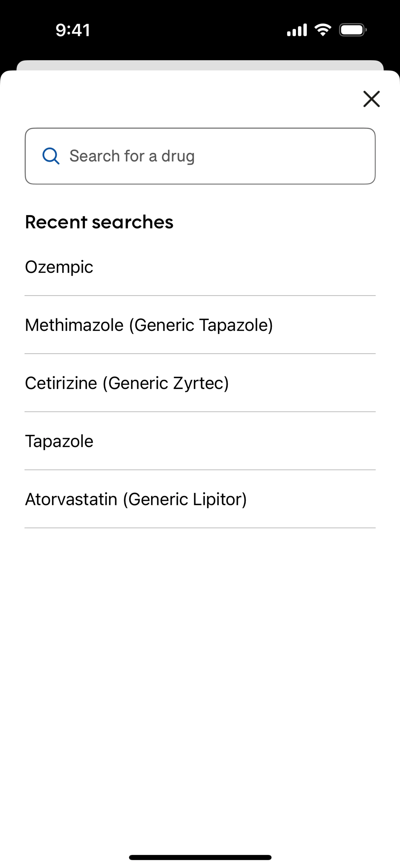Click the divider below the Methimazole entry
The height and width of the screenshot is (868, 400).
pos(200,354)
